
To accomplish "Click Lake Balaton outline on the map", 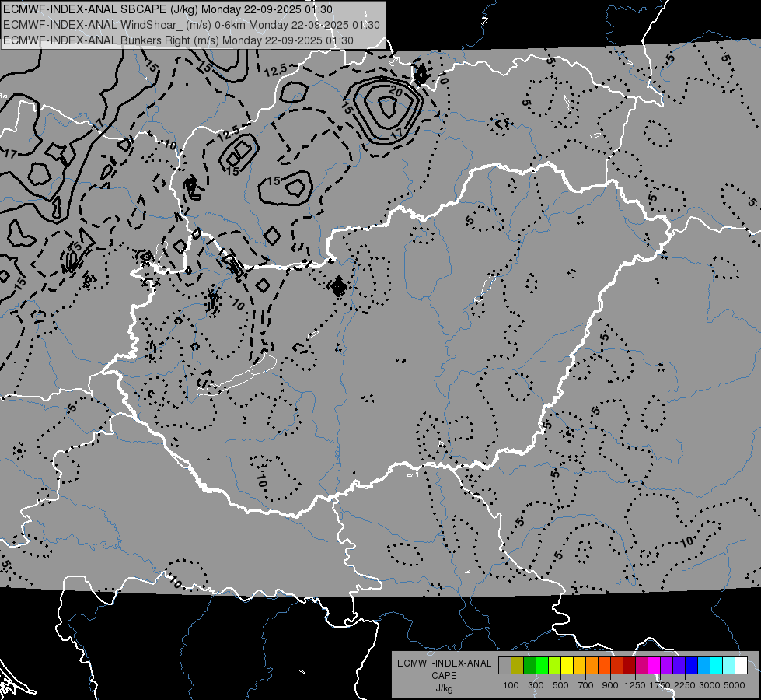I will pyautogui.click(x=236, y=376).
